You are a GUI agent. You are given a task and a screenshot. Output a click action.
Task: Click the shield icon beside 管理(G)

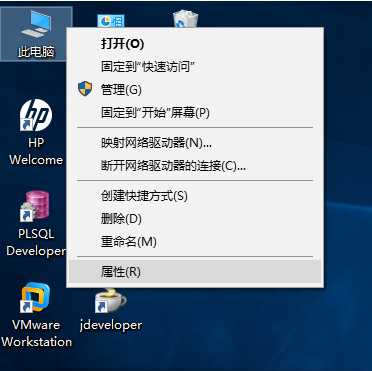click(85, 89)
